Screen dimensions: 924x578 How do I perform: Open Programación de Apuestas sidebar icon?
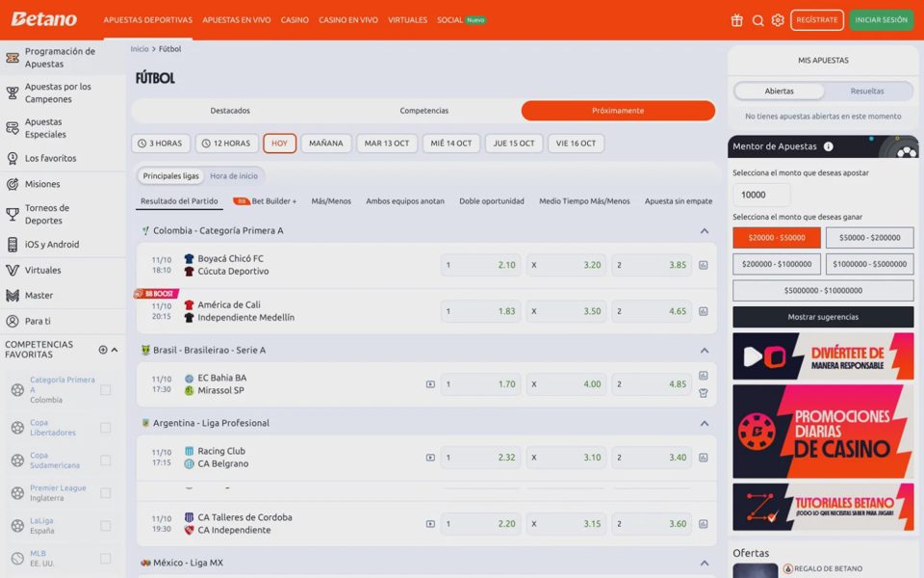[13, 58]
